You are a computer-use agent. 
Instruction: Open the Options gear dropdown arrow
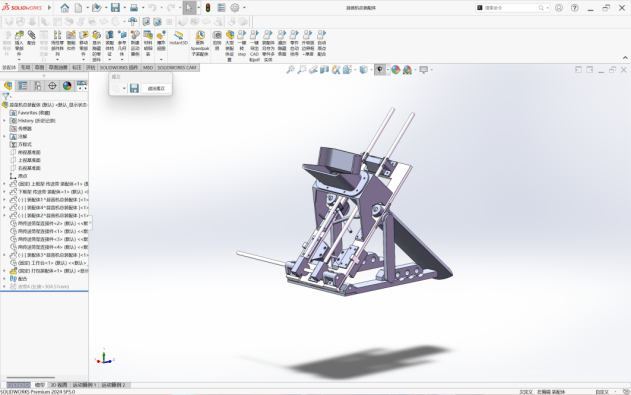pyautogui.click(x=244, y=8)
